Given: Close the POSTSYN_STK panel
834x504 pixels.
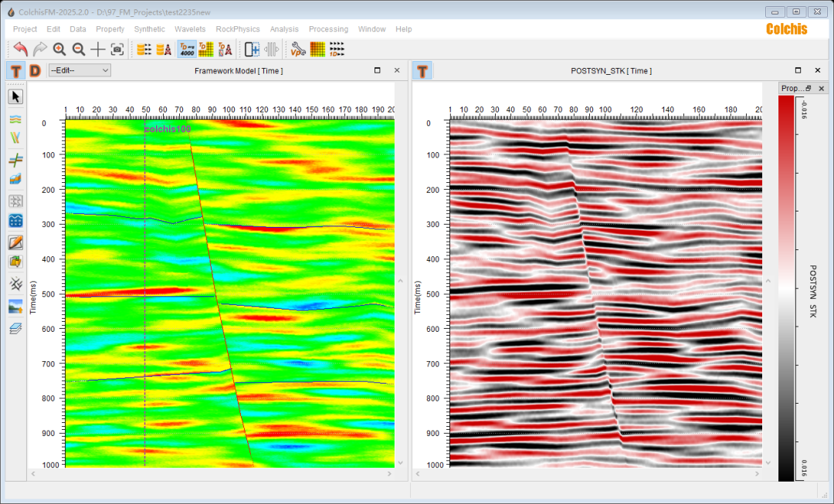Looking at the screenshot, I should click(818, 70).
